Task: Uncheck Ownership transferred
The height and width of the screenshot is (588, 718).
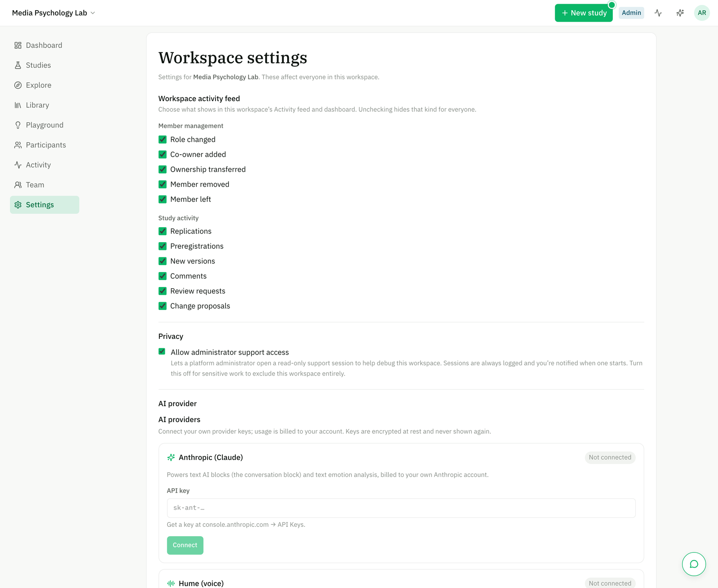Action: (162, 169)
